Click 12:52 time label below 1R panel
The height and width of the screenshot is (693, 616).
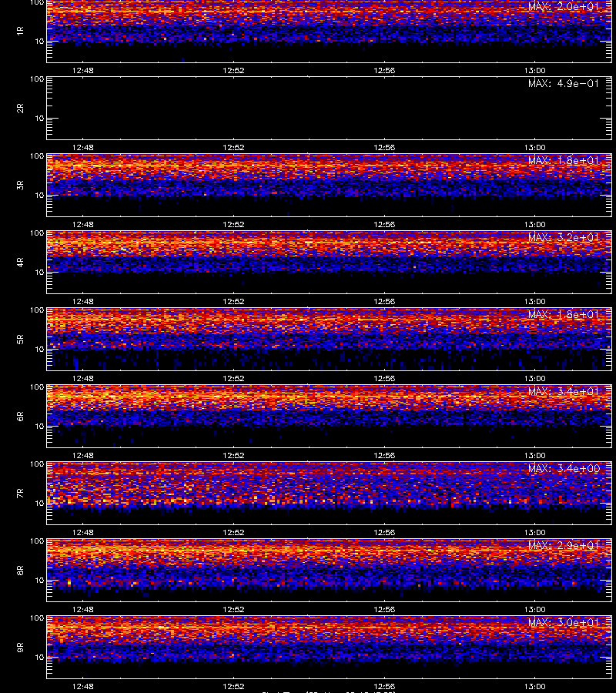pos(233,70)
